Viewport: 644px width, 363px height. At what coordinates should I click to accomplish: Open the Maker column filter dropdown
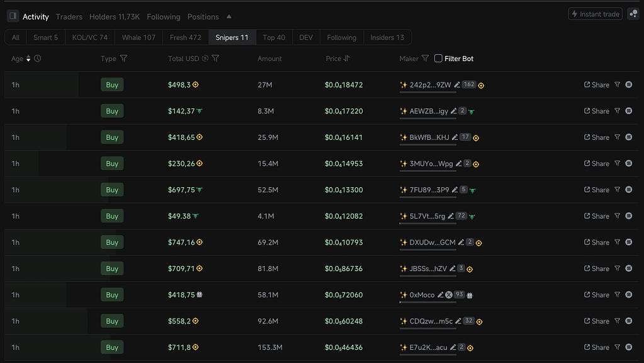pyautogui.click(x=426, y=59)
